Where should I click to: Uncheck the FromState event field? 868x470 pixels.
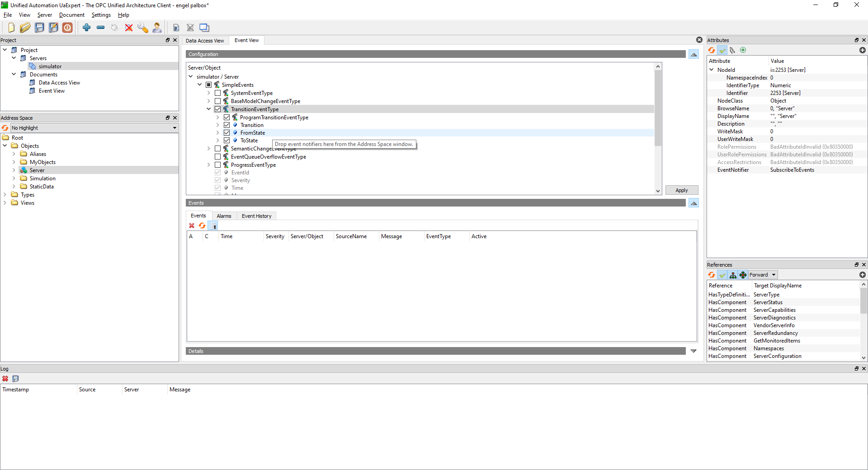pyautogui.click(x=226, y=132)
